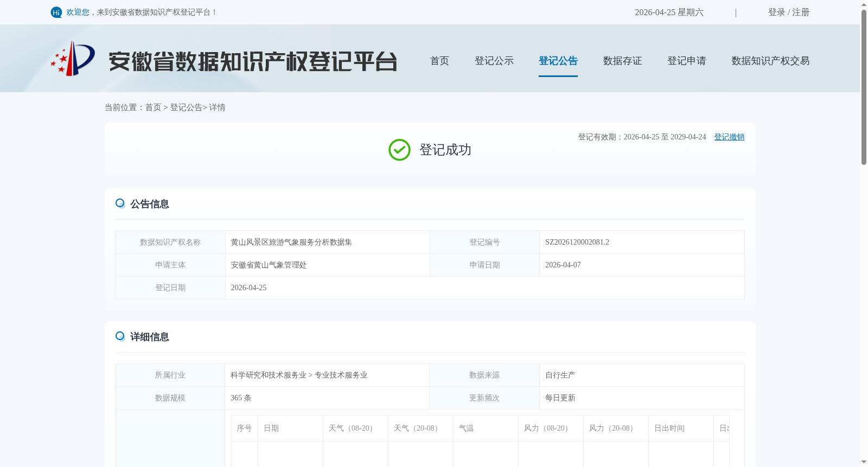Click the 序号 column header
Image resolution: width=868 pixels, height=467 pixels.
(x=244, y=428)
